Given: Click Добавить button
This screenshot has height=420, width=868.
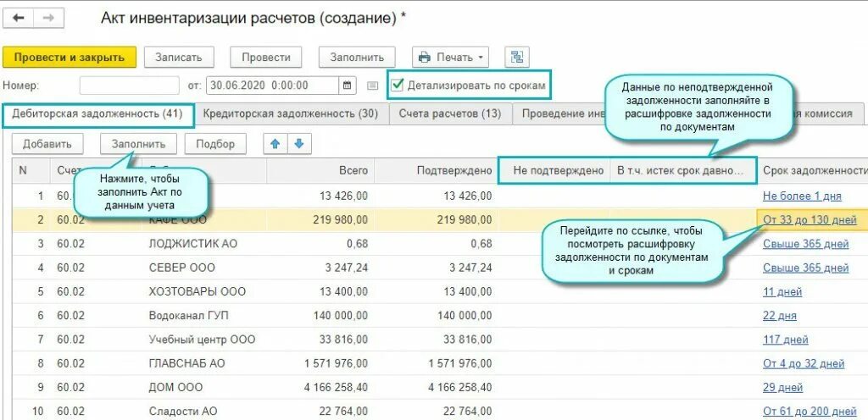Looking at the screenshot, I should tap(47, 144).
